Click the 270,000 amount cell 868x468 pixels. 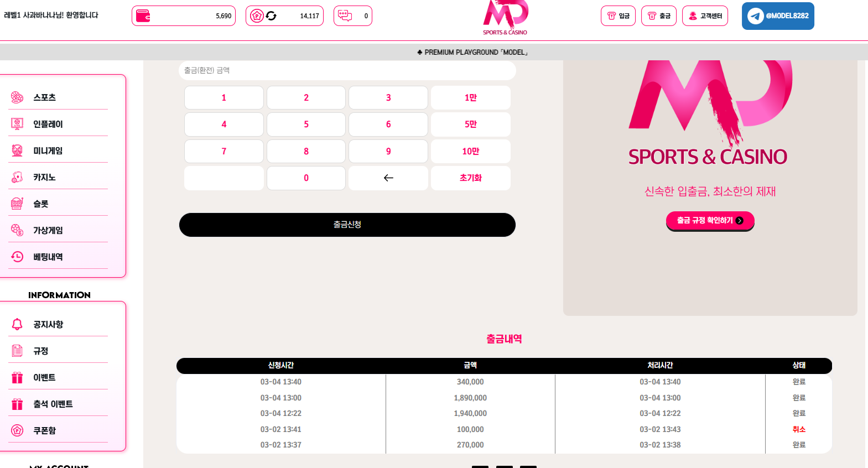[470, 445]
